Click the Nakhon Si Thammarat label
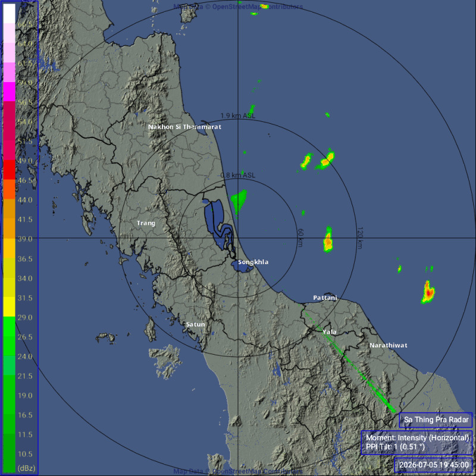This screenshot has width=476, height=476. pyautogui.click(x=184, y=127)
